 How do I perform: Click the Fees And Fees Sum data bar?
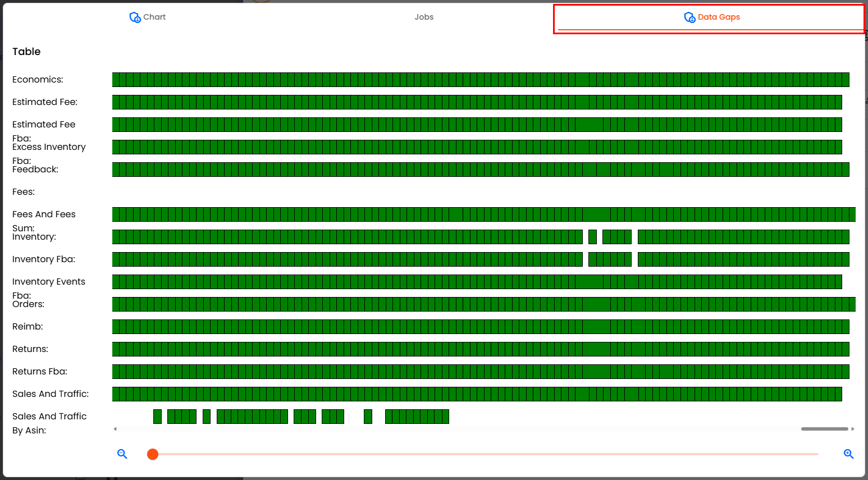(483, 214)
